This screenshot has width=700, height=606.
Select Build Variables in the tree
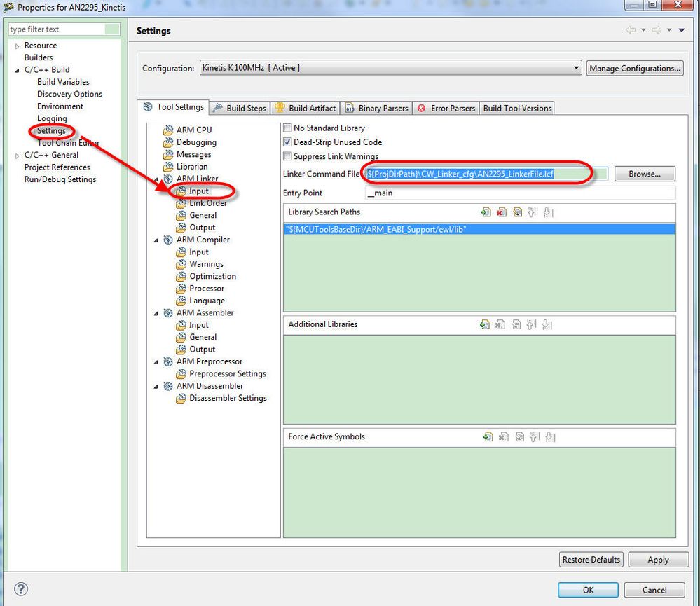(63, 82)
